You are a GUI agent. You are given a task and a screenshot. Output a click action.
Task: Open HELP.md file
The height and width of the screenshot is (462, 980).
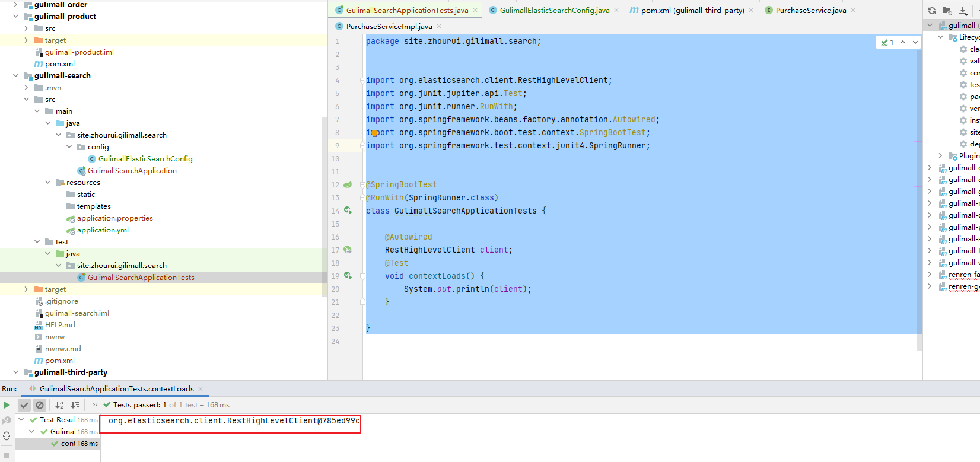(x=60, y=324)
